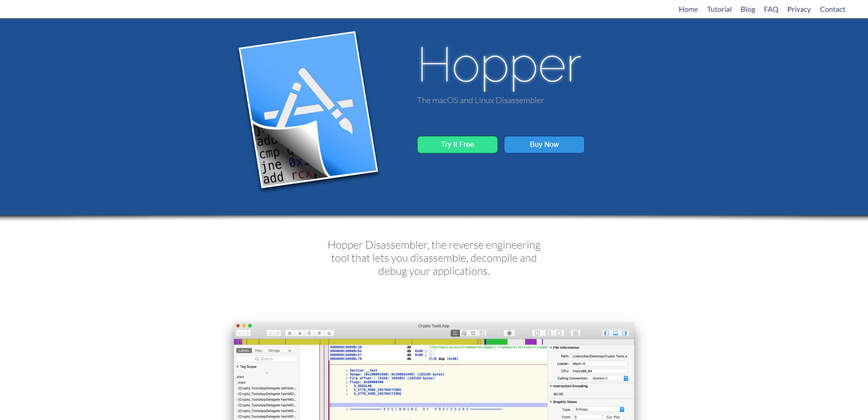Click the highlighted blue line in disassembly
The image size is (868, 420).
[x=439, y=405]
